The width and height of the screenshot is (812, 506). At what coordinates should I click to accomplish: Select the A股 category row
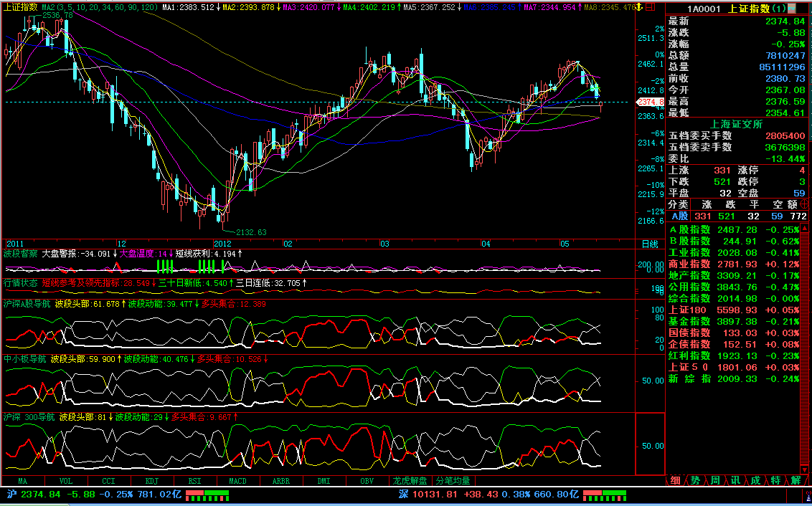click(x=737, y=216)
